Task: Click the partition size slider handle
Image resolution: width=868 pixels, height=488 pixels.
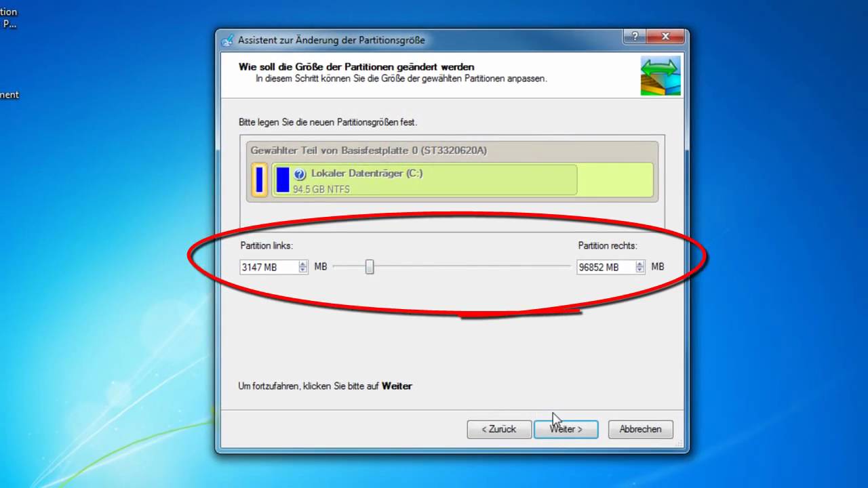Action: [x=370, y=267]
